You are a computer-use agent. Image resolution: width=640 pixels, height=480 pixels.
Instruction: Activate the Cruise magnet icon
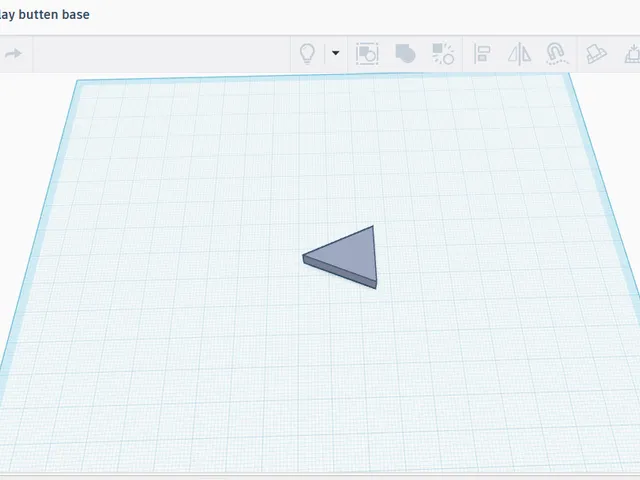tap(557, 54)
